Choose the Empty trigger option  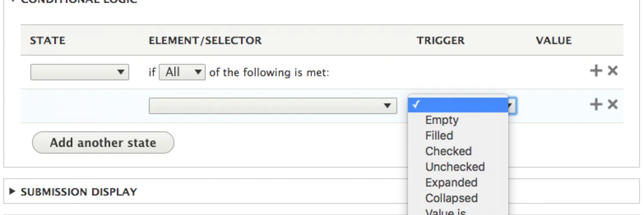point(442,120)
